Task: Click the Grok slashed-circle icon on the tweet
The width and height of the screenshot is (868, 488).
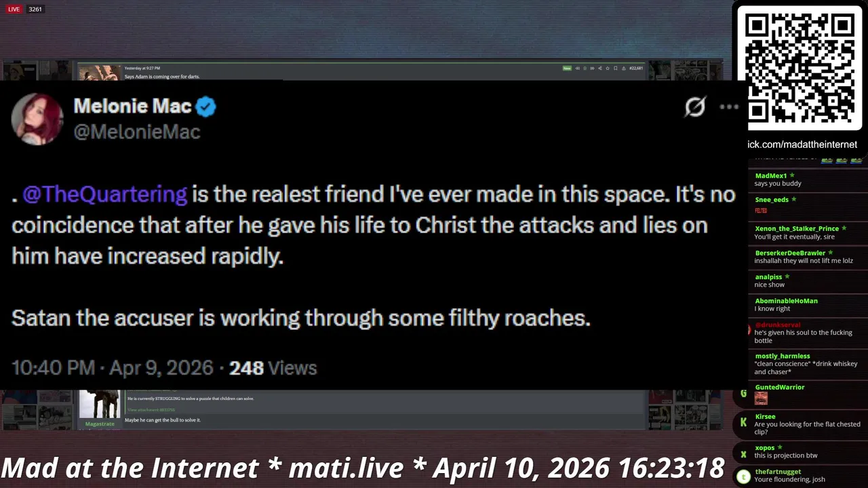Action: coord(695,106)
